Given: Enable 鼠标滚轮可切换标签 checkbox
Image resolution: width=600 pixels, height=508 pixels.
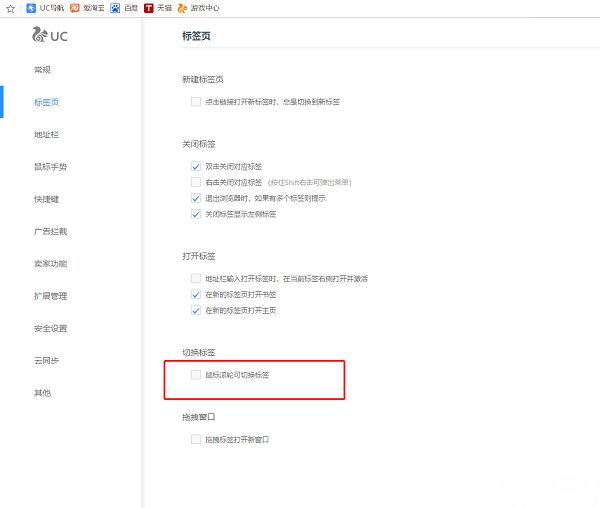Looking at the screenshot, I should tap(196, 375).
